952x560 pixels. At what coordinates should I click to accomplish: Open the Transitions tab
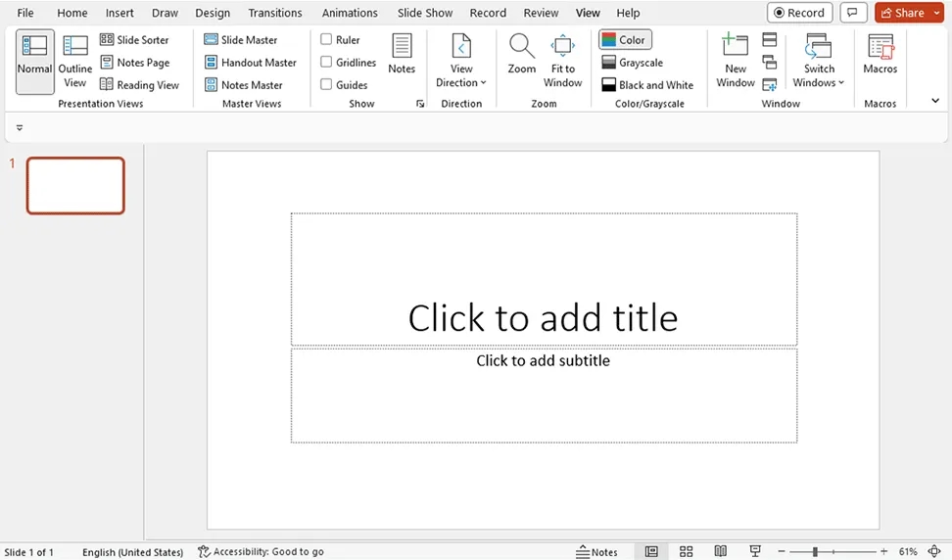click(x=275, y=13)
